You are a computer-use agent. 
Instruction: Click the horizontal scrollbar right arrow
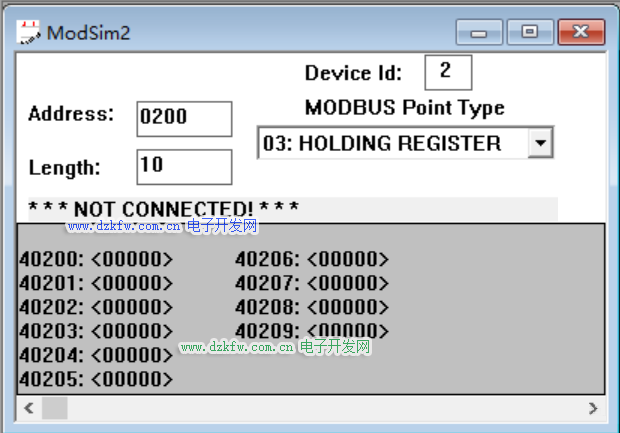(592, 408)
